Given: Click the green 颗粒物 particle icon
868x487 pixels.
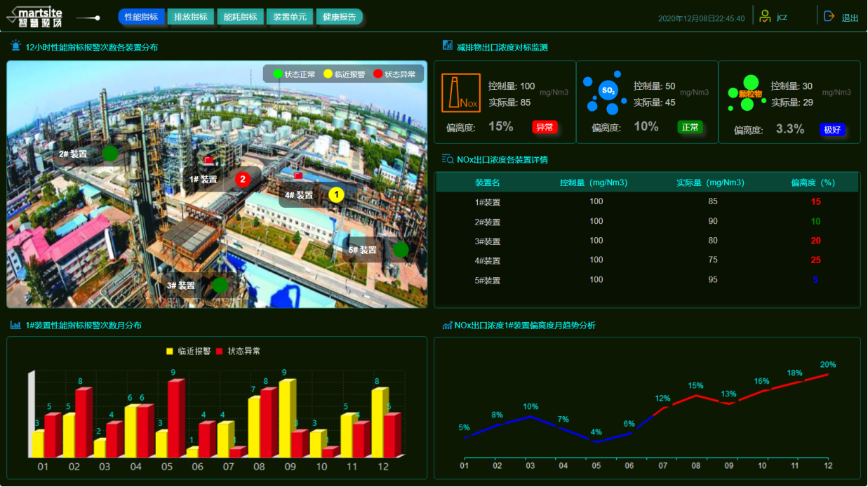Looking at the screenshot, I should (747, 93).
